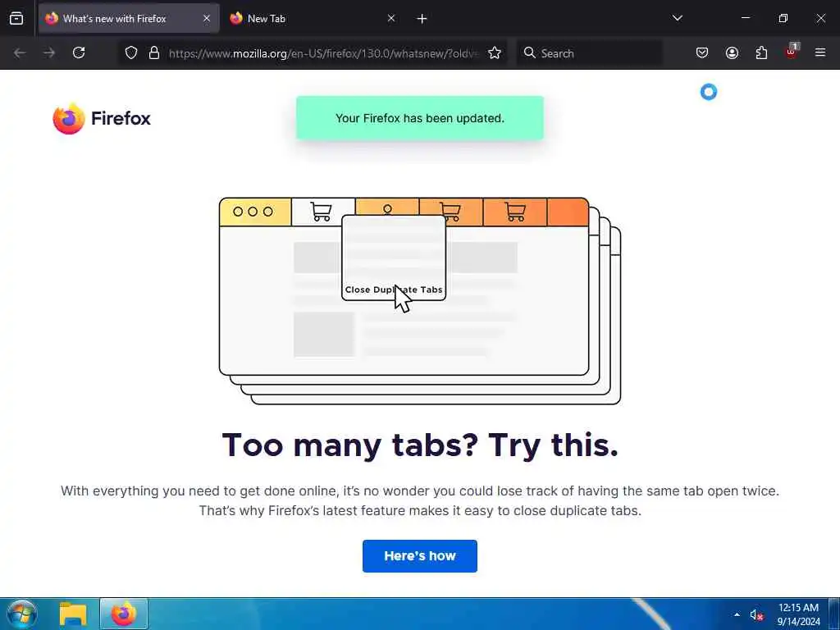Click the 'Your Firefox has been updated.' banner
Viewport: 840px width, 630px height.
(420, 118)
